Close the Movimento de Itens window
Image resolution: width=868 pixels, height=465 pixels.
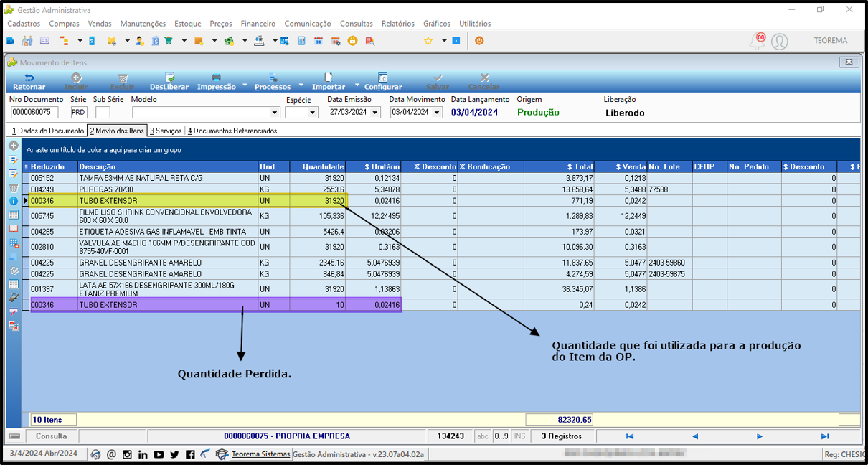849,62
